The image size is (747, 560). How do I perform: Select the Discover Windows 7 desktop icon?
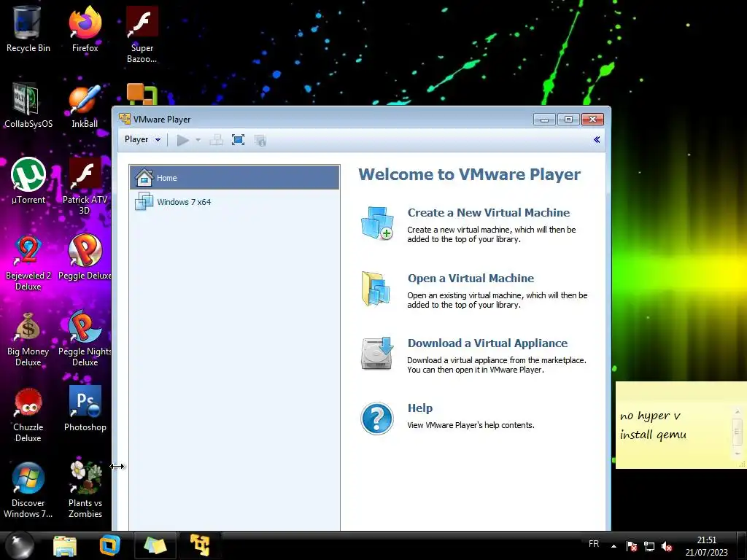coord(28,490)
